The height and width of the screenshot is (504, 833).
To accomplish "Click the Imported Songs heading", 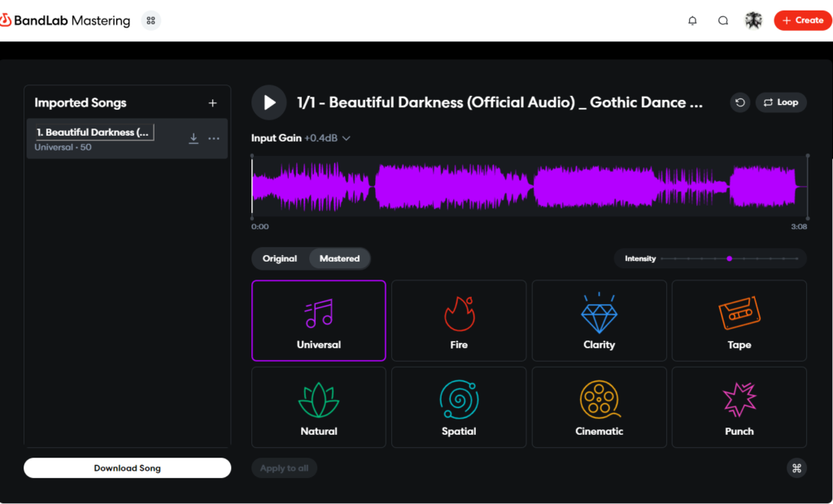I will pyautogui.click(x=81, y=103).
